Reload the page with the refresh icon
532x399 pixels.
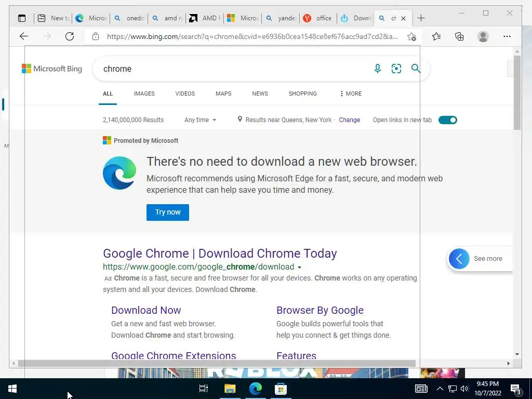point(70,36)
